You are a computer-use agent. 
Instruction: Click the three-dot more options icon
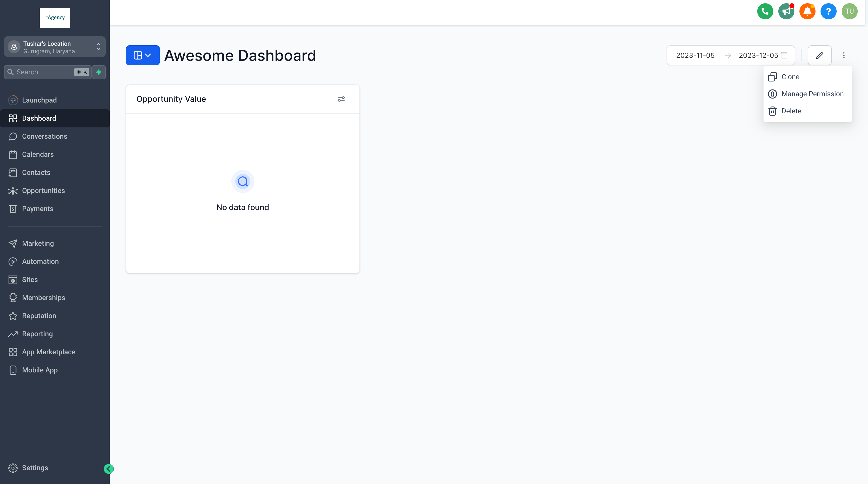(x=844, y=55)
